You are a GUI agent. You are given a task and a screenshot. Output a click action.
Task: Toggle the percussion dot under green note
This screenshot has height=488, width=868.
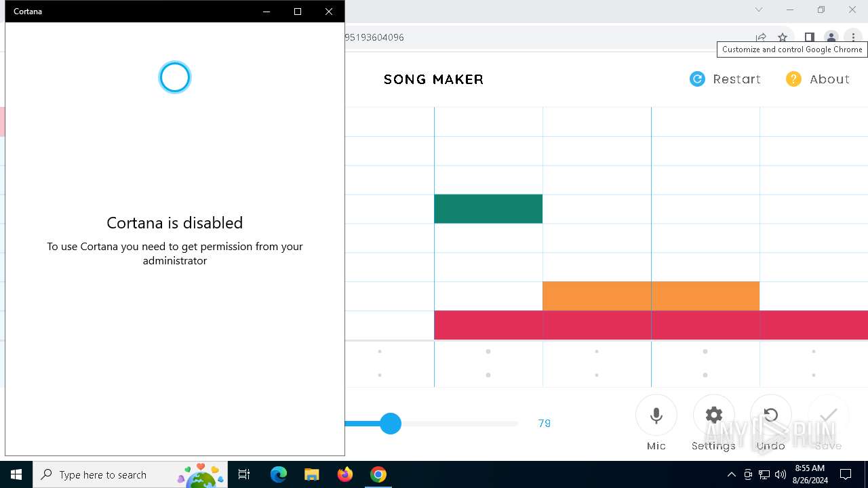[488, 352]
